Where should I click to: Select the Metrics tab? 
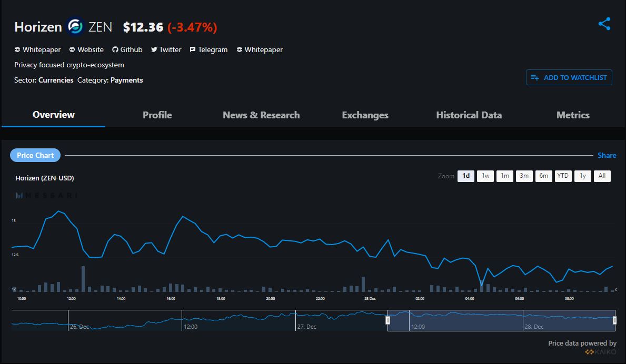[573, 115]
